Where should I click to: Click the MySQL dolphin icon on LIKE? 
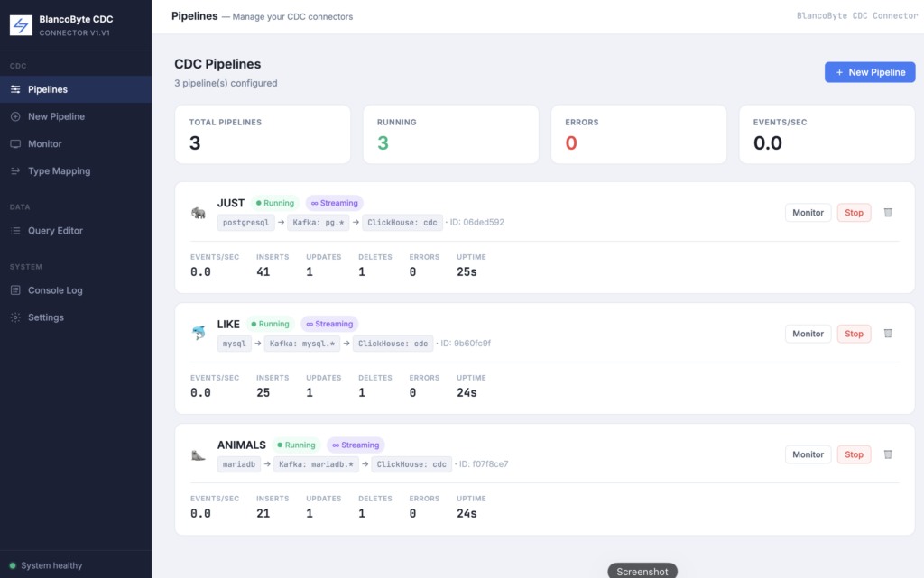tap(199, 333)
